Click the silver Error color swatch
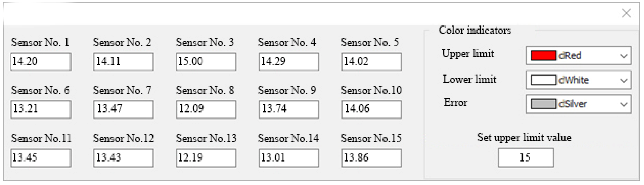Image resolution: width=644 pixels, height=185 pixels. click(x=543, y=104)
